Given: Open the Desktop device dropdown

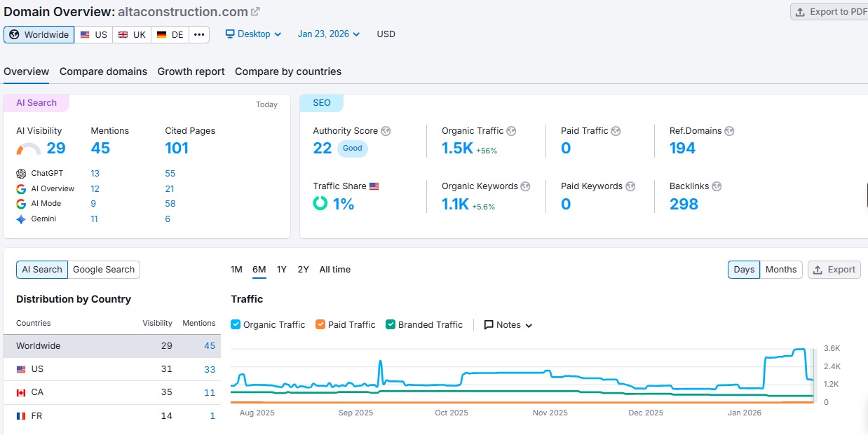Looking at the screenshot, I should click(x=252, y=33).
